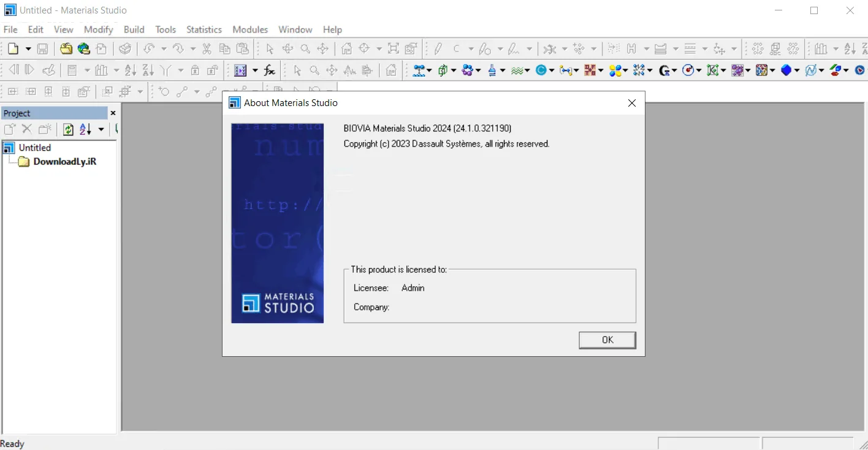
Task: Click the New document icon
Action: coord(13,49)
